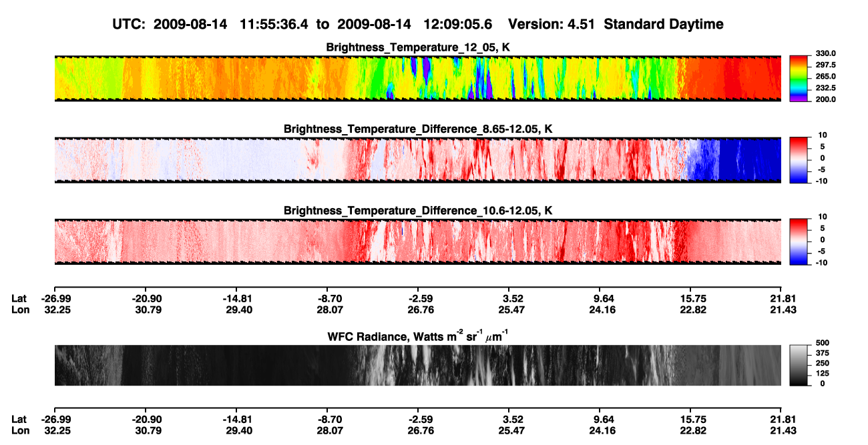Click the rainbow colorbar for brightness temperature

pos(799,79)
